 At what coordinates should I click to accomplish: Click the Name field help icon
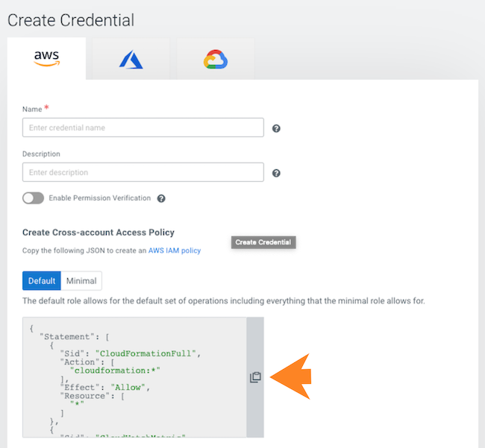pos(276,128)
